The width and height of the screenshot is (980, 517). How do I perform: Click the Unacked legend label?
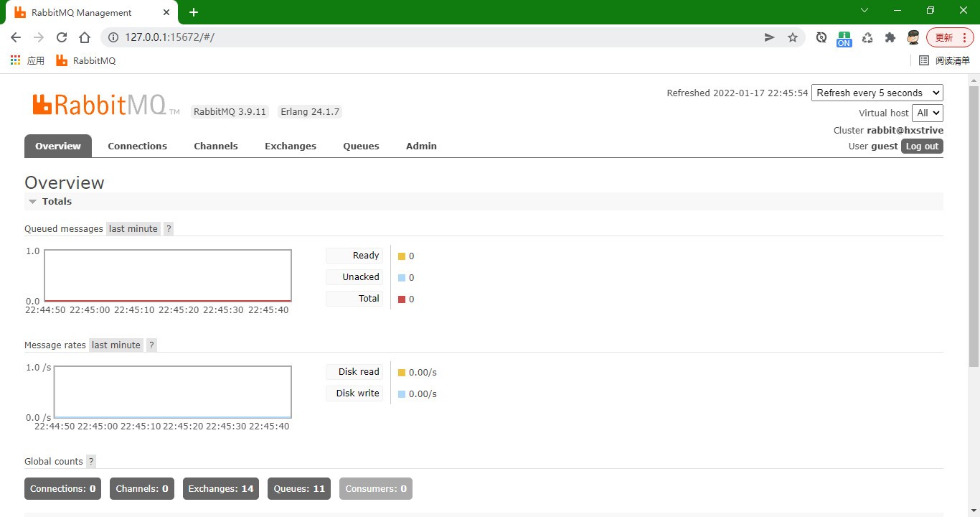pos(354,277)
